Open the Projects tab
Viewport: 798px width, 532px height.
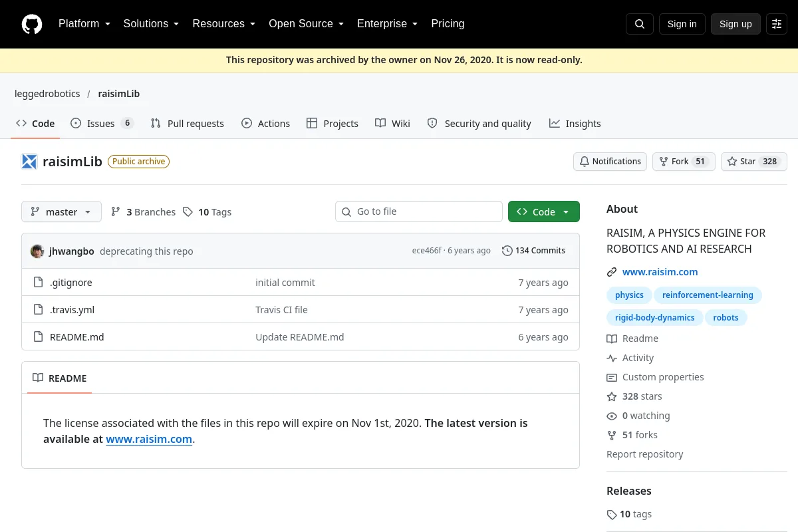332,124
